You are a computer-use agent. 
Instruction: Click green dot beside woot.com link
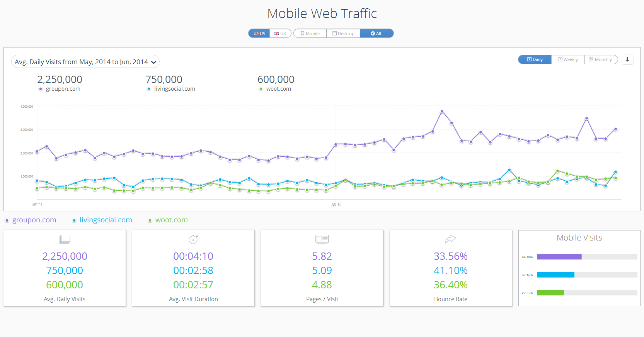[150, 220]
